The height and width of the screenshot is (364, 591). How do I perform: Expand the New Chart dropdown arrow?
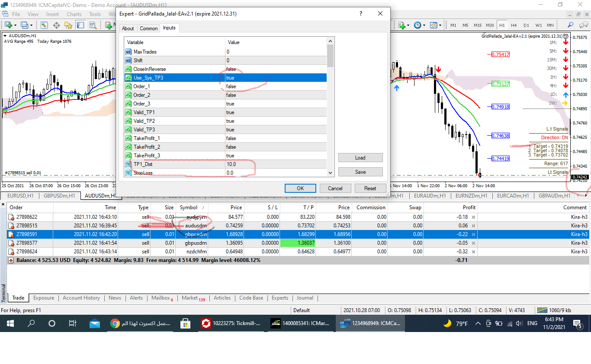(x=14, y=25)
